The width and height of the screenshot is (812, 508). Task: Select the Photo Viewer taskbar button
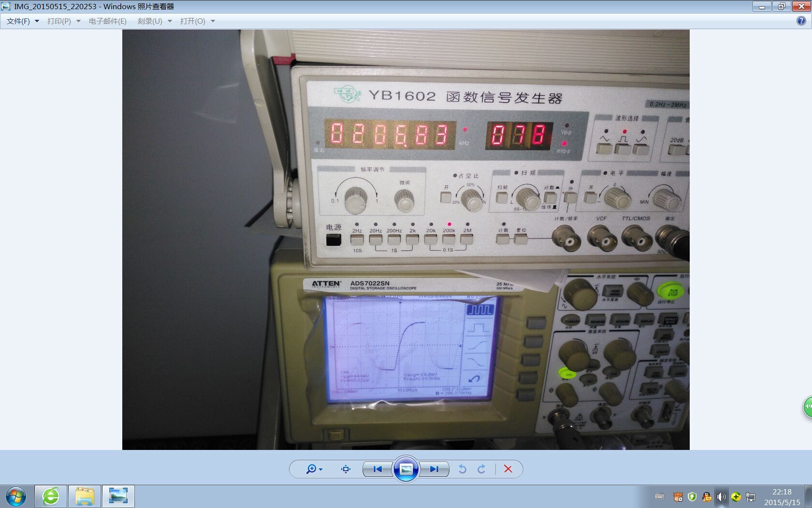click(118, 496)
